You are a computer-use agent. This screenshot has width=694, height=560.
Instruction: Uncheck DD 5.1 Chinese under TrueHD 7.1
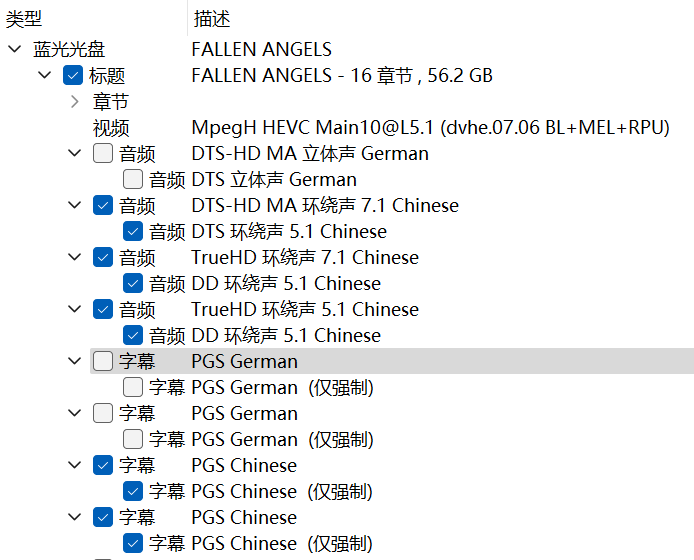133,283
